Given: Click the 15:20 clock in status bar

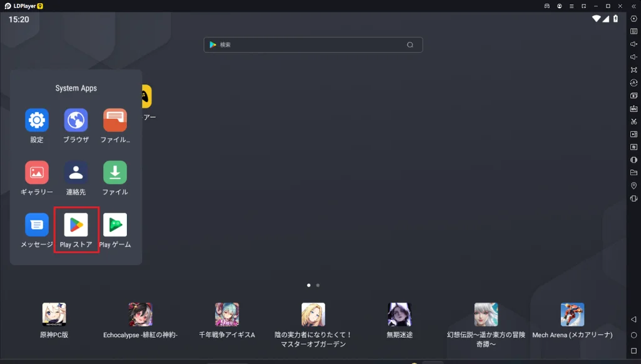Looking at the screenshot, I should [19, 19].
